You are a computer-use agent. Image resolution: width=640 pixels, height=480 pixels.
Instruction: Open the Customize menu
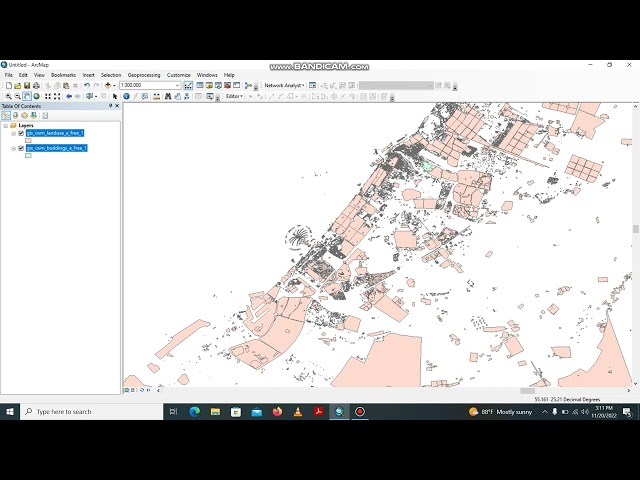pyautogui.click(x=179, y=75)
